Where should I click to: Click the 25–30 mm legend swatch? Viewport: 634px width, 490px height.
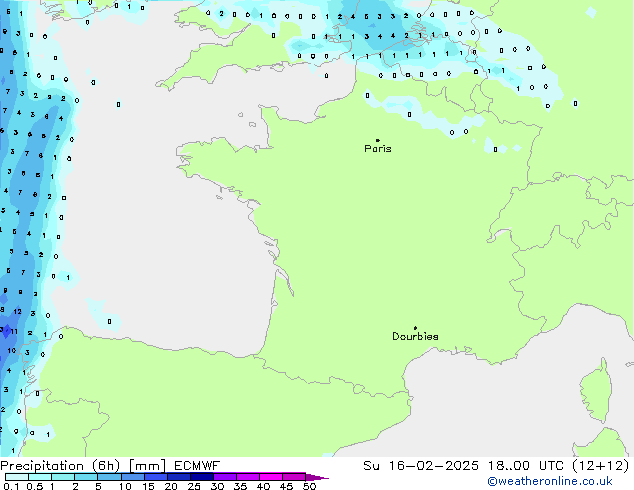pos(201,477)
